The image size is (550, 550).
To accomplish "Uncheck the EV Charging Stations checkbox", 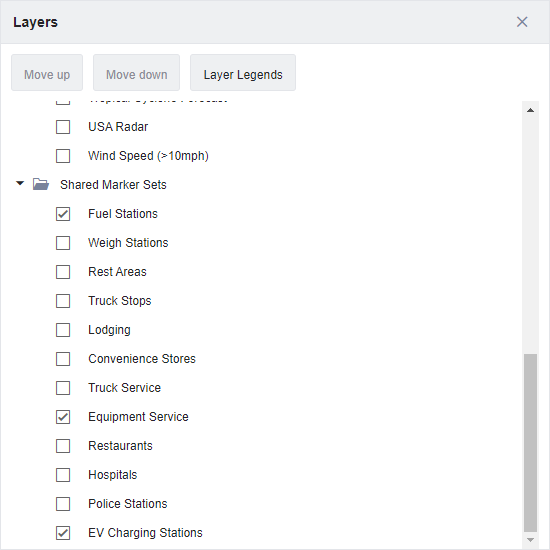I will 63,533.
